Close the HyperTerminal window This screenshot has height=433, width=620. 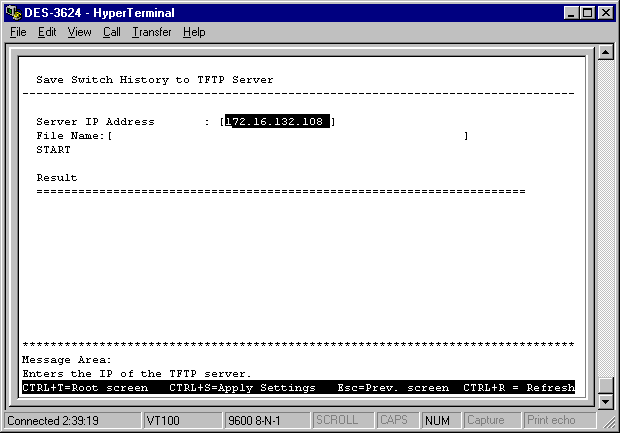605,11
